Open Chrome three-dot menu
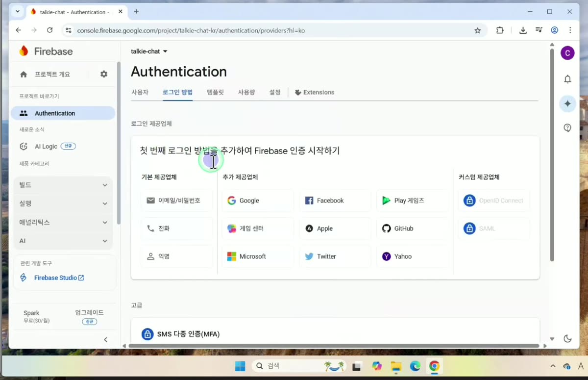Viewport: 588px width, 380px height. point(570,30)
